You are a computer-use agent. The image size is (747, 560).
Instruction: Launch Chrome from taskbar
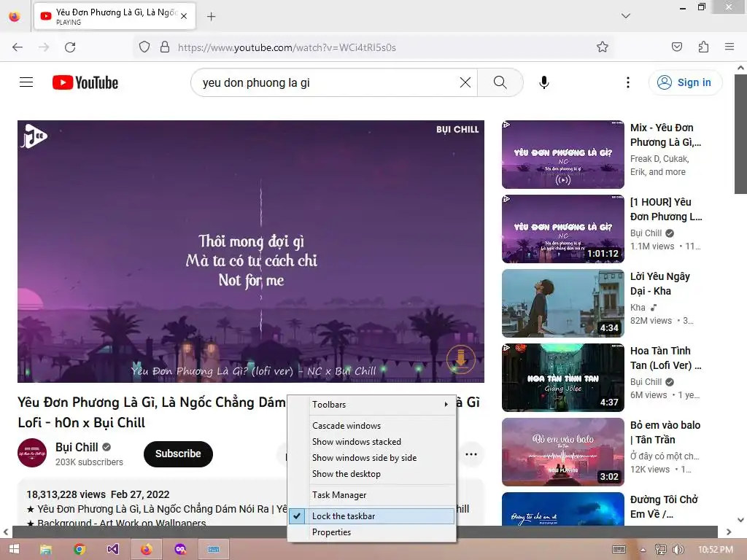tap(80, 550)
